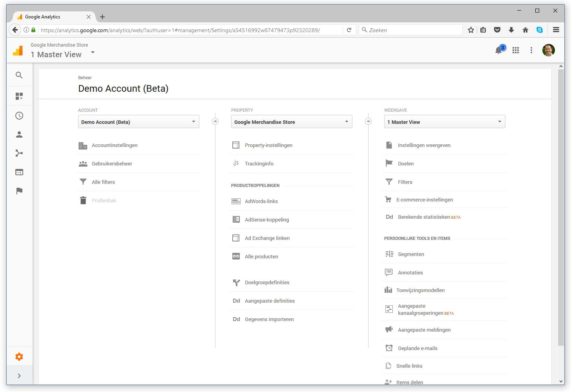Expand the Property dropdown 'Google Merchandise Store'
The height and width of the screenshot is (392, 571).
(x=292, y=122)
